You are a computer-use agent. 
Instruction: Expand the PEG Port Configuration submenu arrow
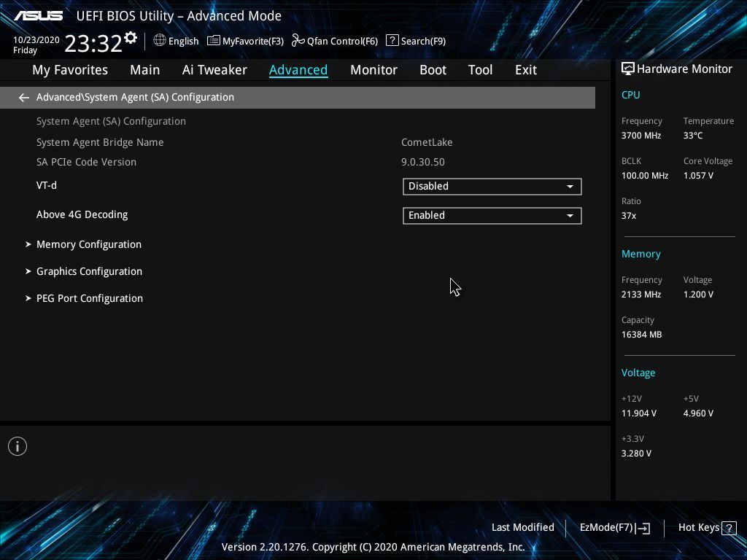(x=28, y=298)
